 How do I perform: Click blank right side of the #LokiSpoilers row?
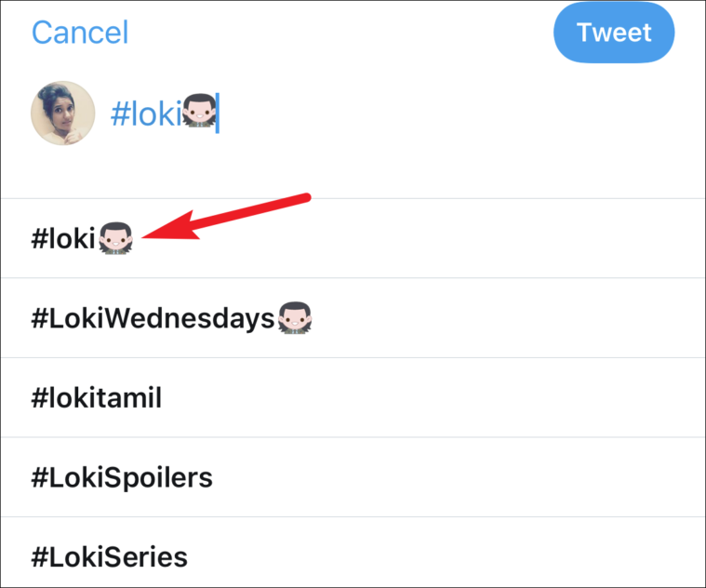tap(512, 478)
